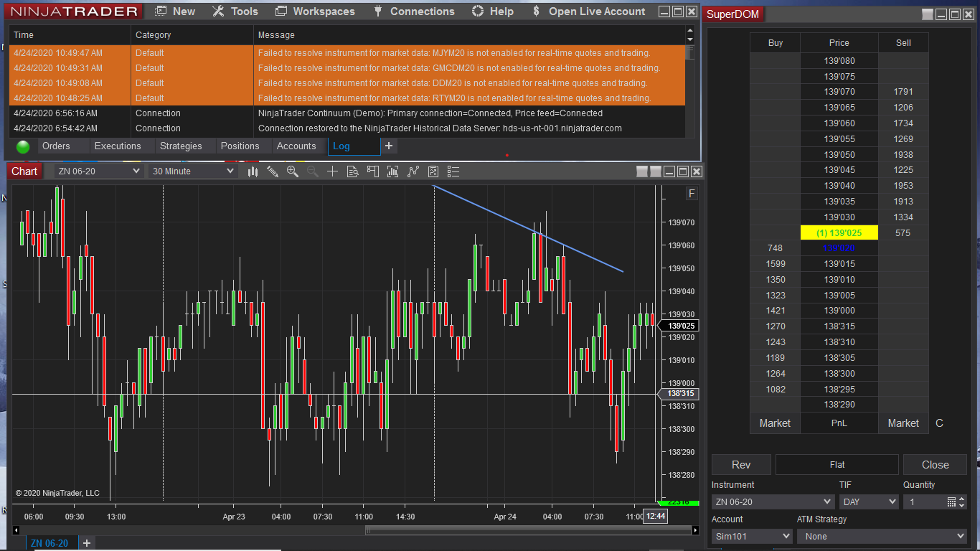980x551 pixels.
Task: Click the Category column header in Log
Action: (192, 34)
